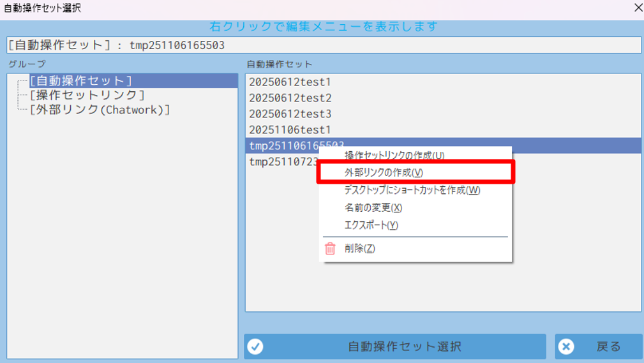Select 操作セットリンクの作成(U) from context menu
The height and width of the screenshot is (363, 644).
point(394,155)
